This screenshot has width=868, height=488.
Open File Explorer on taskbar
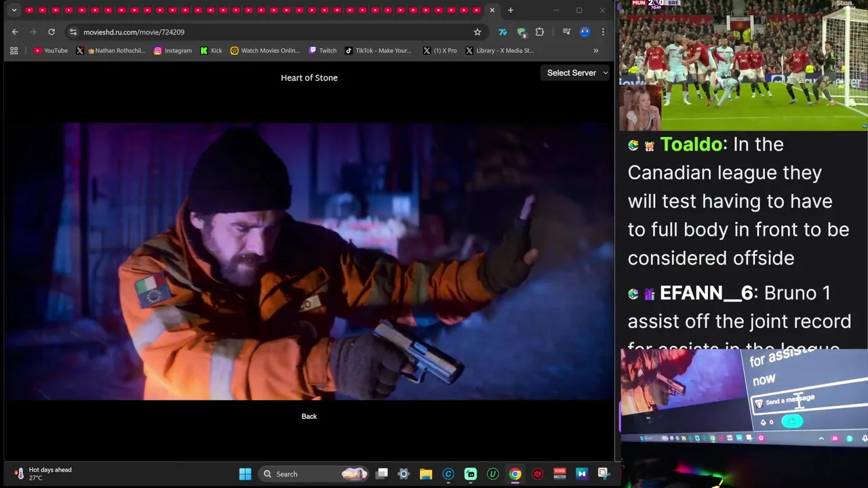click(426, 474)
